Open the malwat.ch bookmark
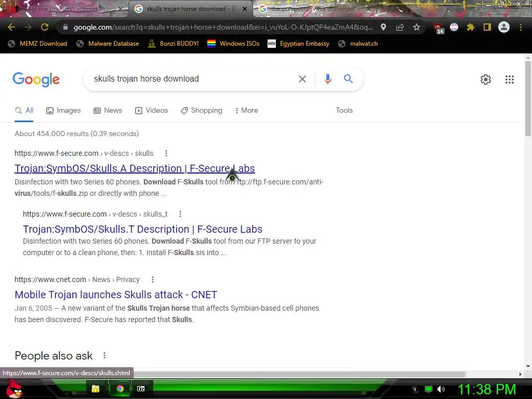This screenshot has height=399, width=532. click(358, 44)
